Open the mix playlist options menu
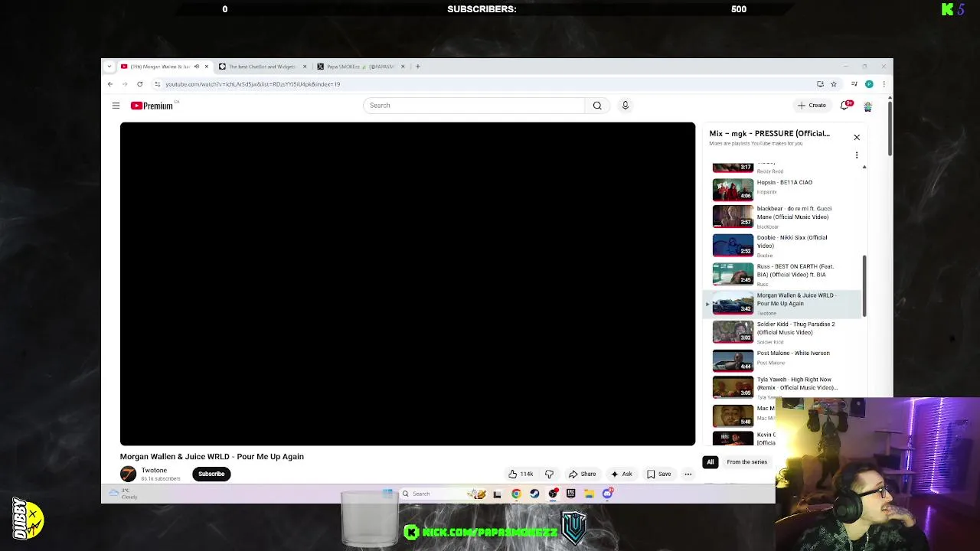 pos(857,155)
